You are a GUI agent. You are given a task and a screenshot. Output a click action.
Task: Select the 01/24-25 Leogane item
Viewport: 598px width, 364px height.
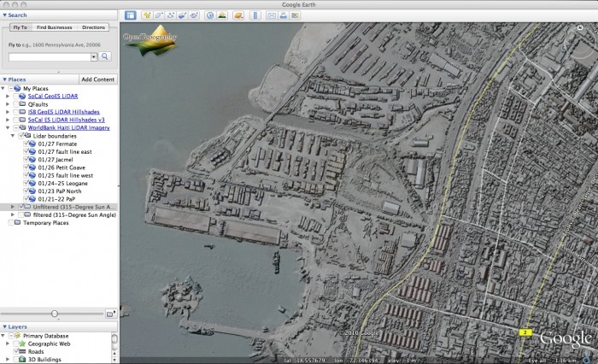(63, 183)
